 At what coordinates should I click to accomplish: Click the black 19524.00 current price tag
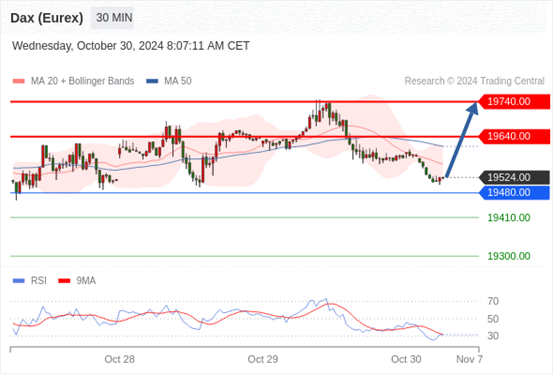click(x=514, y=177)
